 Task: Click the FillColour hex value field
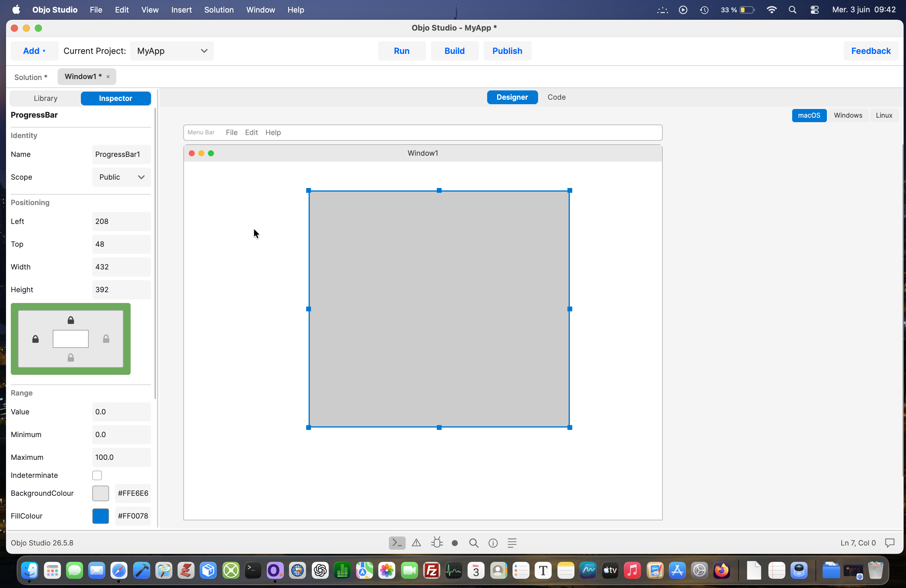pos(133,516)
